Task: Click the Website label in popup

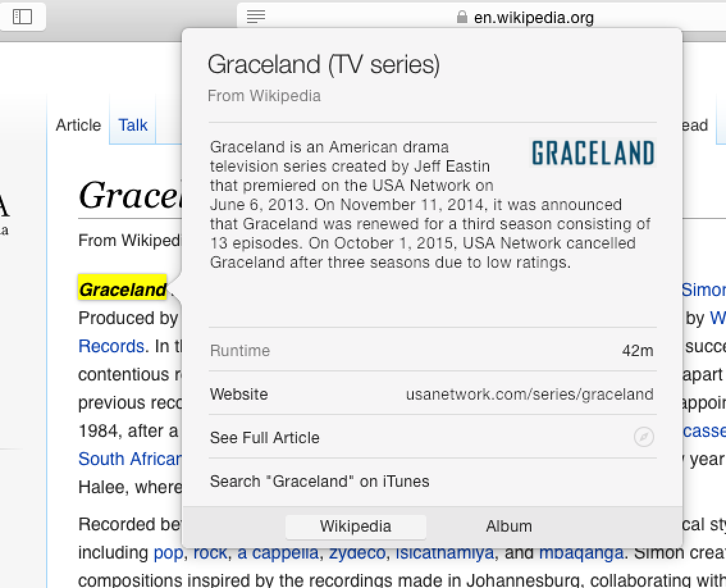Action: pos(239,395)
